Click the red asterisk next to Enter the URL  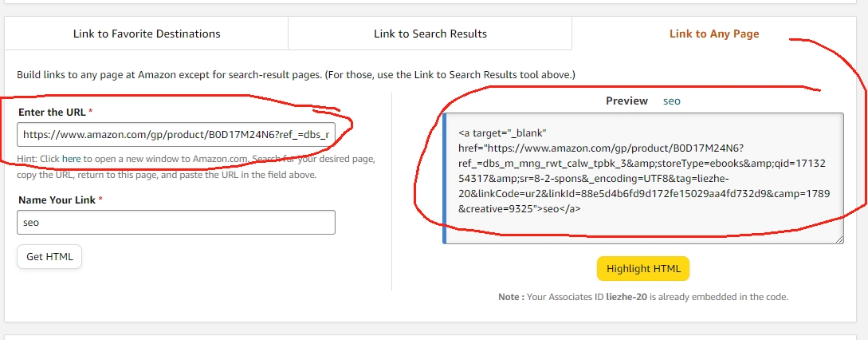coord(90,112)
